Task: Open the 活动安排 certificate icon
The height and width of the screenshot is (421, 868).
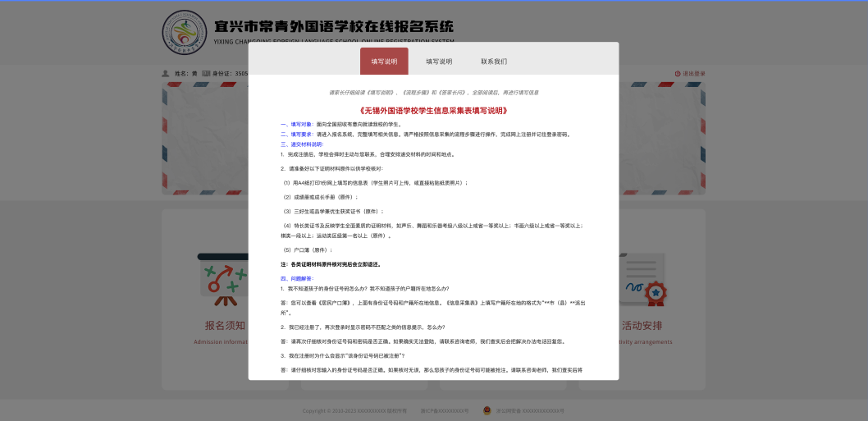Action: click(x=642, y=280)
